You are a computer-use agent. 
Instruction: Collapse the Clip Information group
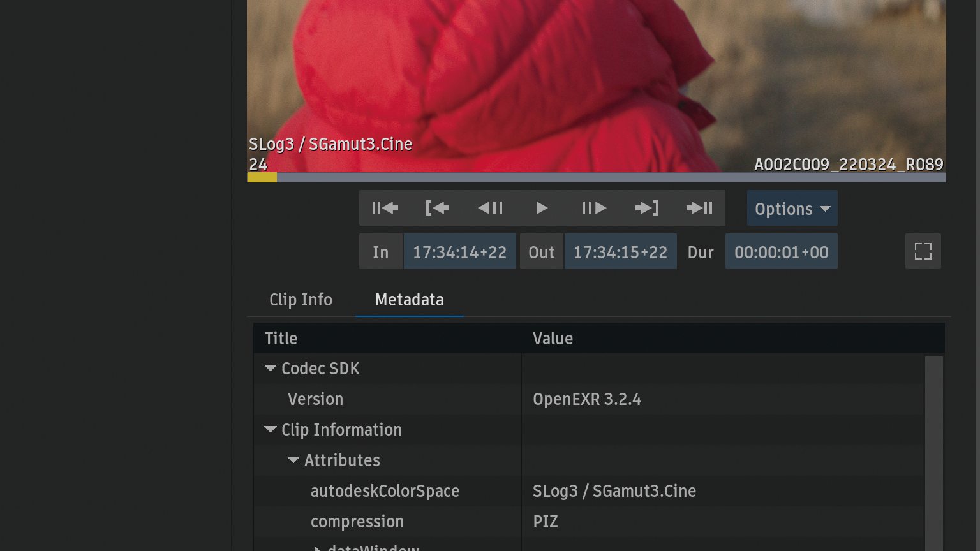[x=271, y=430]
